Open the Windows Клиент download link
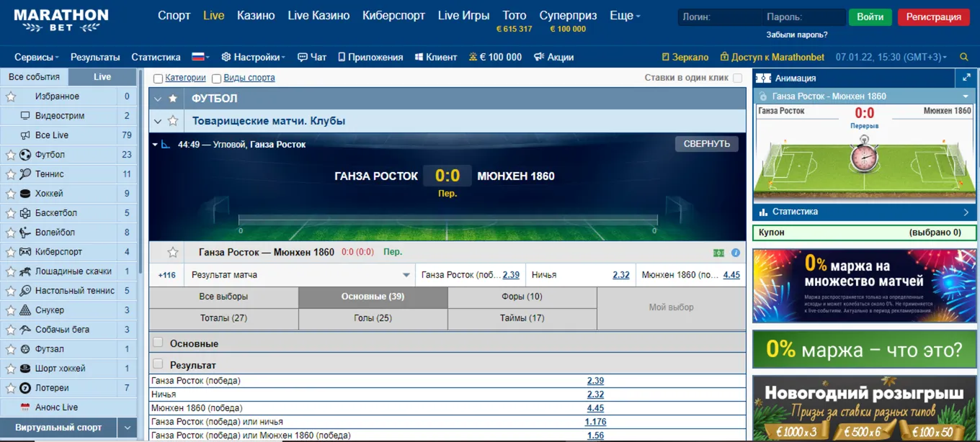This screenshot has width=980, height=442. [436, 57]
